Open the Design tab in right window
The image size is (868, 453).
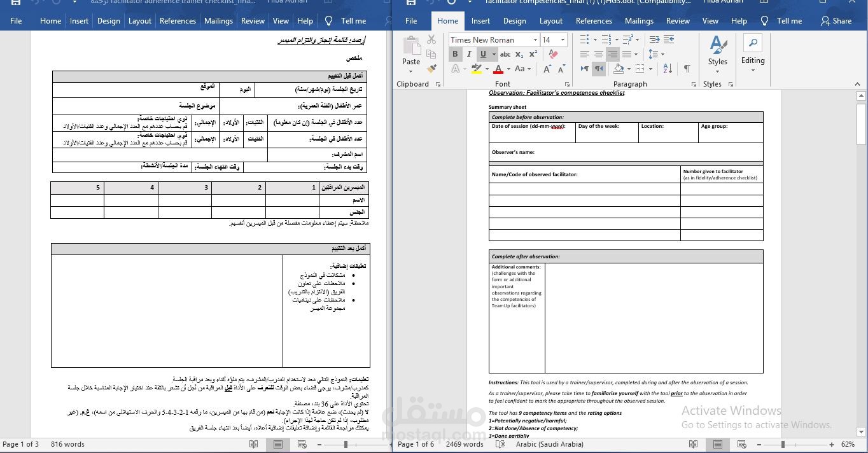(x=514, y=21)
